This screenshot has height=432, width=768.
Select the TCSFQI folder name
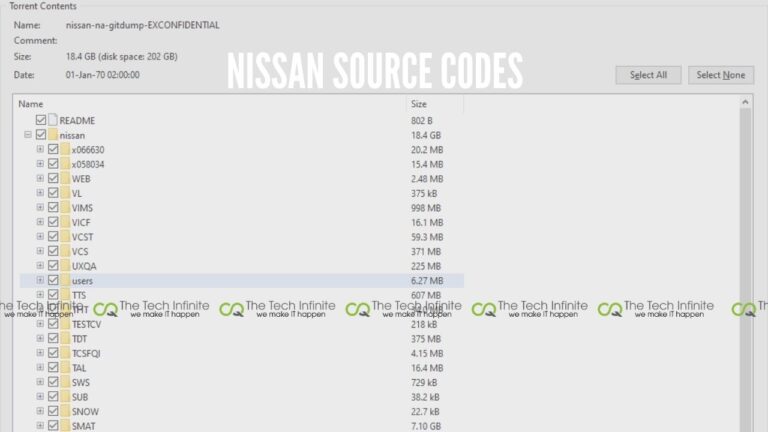(86, 353)
